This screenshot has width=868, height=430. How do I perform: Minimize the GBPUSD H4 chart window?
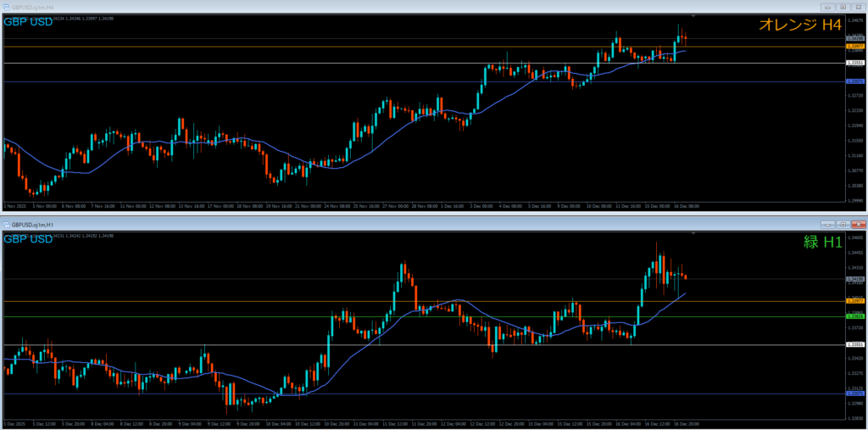click(826, 8)
